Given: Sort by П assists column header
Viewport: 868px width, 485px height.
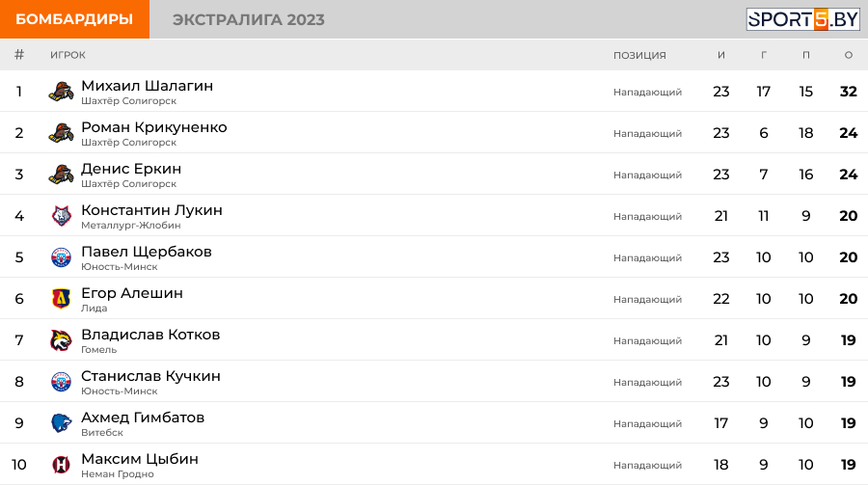Looking at the screenshot, I should [806, 55].
